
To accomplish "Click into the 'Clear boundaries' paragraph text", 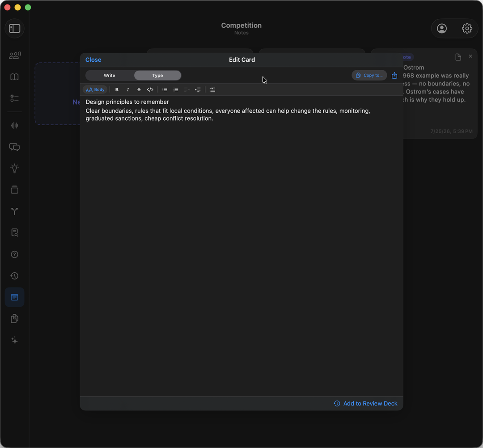I will [228, 114].
